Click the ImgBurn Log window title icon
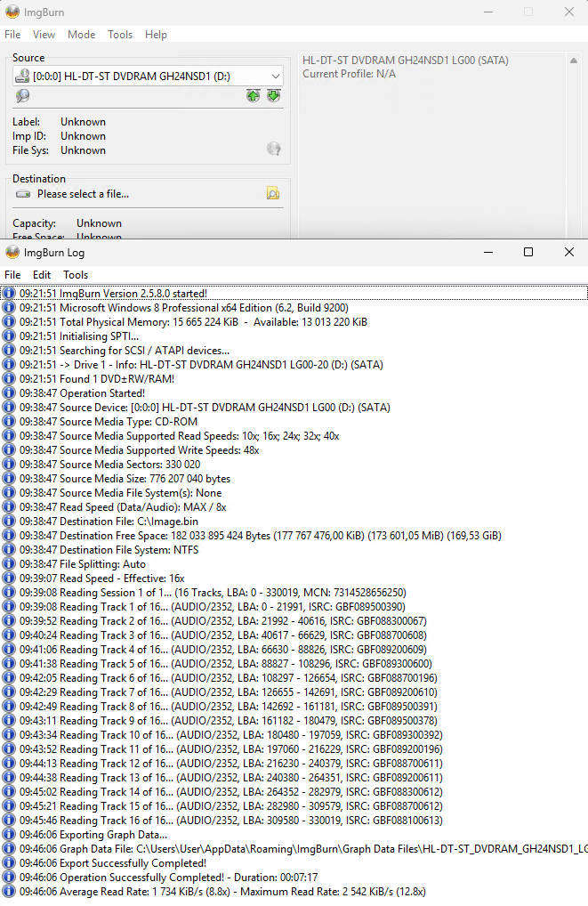Viewport: 588px width, 906px height. pyautogui.click(x=12, y=252)
